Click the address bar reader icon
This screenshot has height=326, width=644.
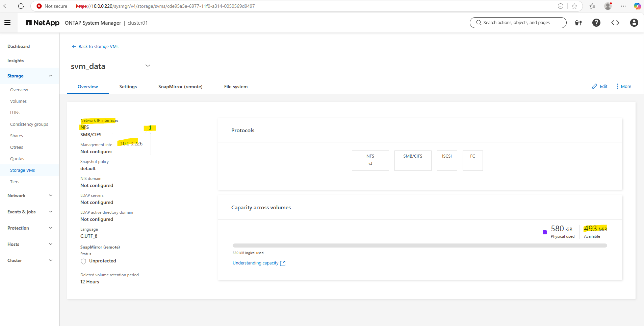pyautogui.click(x=561, y=6)
